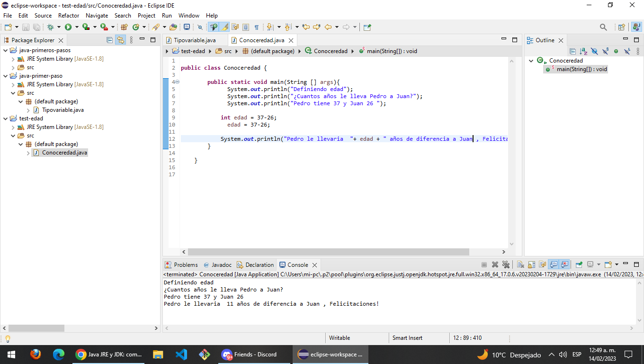This screenshot has width=644, height=364.
Task: Open the Project menu
Action: coord(147,16)
